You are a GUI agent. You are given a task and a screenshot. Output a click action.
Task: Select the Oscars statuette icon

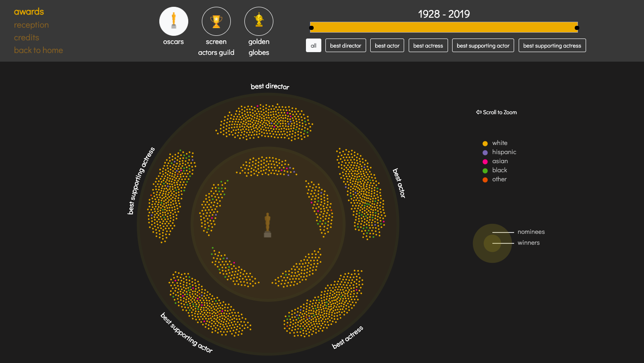click(x=174, y=21)
